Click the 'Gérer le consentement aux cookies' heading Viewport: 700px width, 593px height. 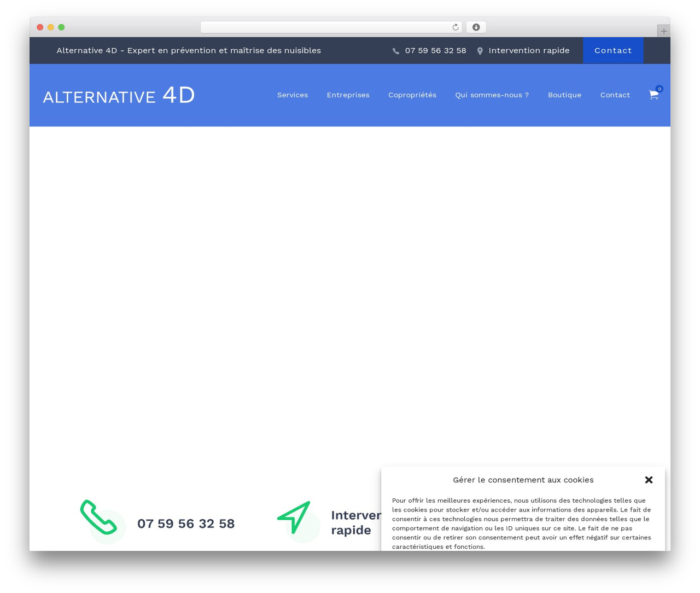tap(523, 480)
